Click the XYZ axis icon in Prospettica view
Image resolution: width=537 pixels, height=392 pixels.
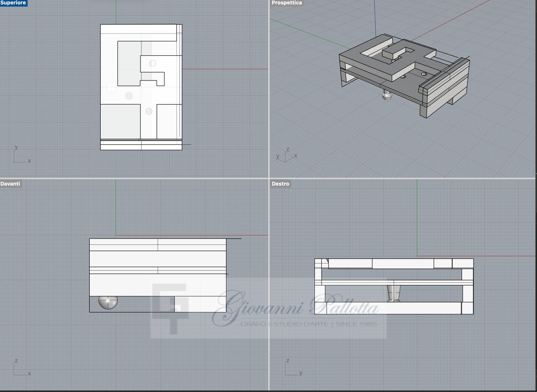287,156
